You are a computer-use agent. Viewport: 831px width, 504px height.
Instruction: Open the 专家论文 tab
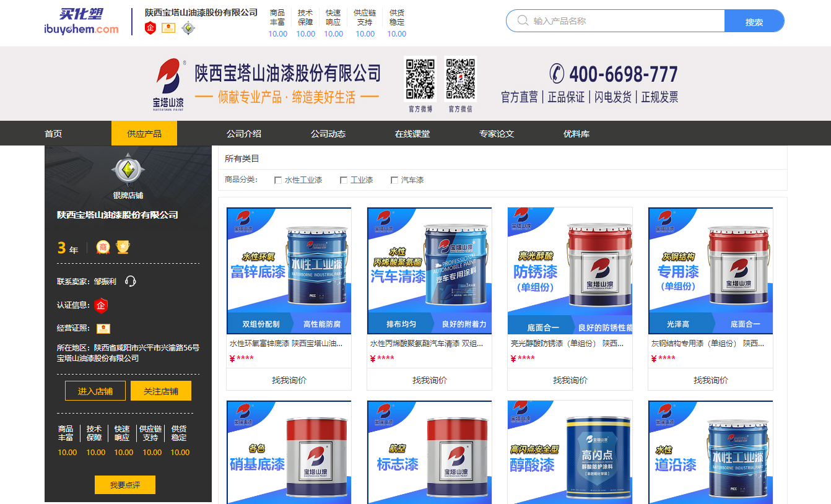[x=496, y=134]
